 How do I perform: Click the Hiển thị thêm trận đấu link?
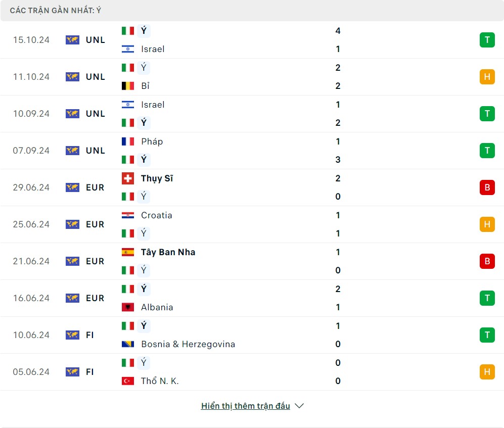245,406
